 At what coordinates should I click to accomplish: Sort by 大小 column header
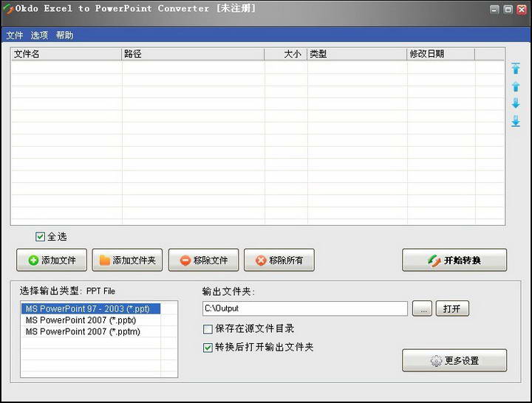pos(286,54)
